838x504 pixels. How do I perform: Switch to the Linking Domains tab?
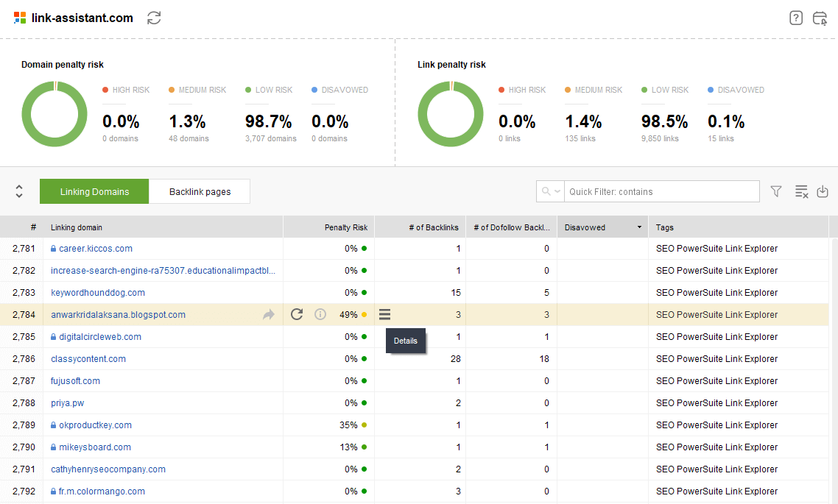[x=94, y=191]
